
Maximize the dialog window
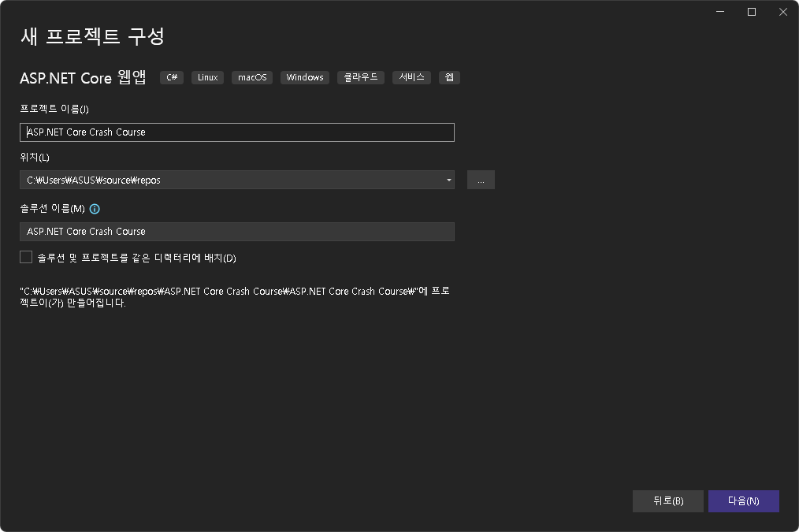(x=752, y=12)
